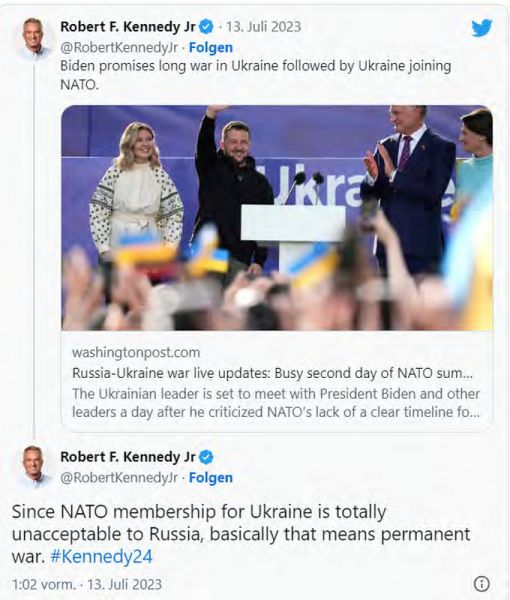Click the 1:02 vorm. timestamp

[44, 585]
